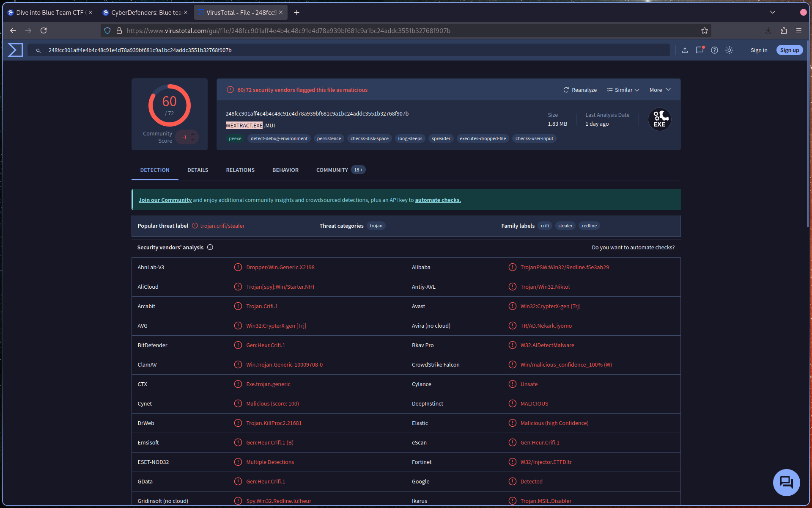The image size is (812, 508).
Task: Switch to the COMMUNITY tab
Action: pos(340,170)
